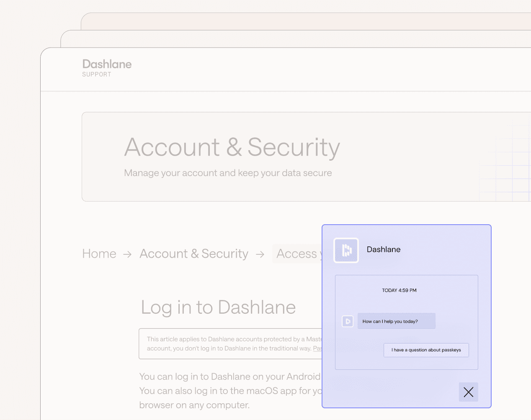Select the 'How can I help you today?' message
The width and height of the screenshot is (531, 420).
pyautogui.click(x=396, y=321)
